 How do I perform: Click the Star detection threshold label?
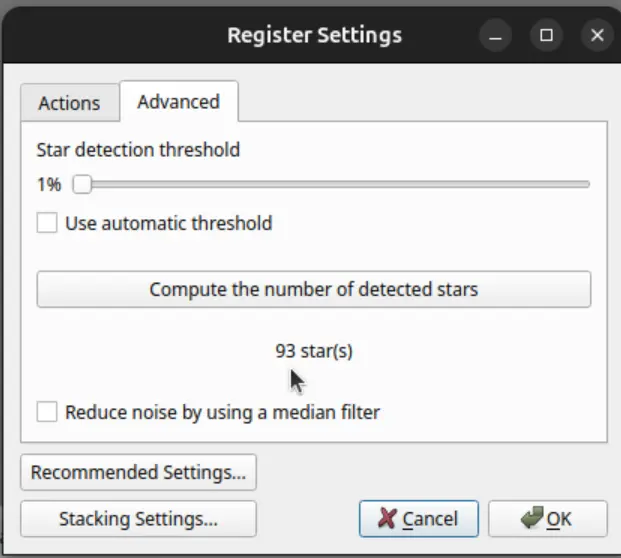pos(138,150)
